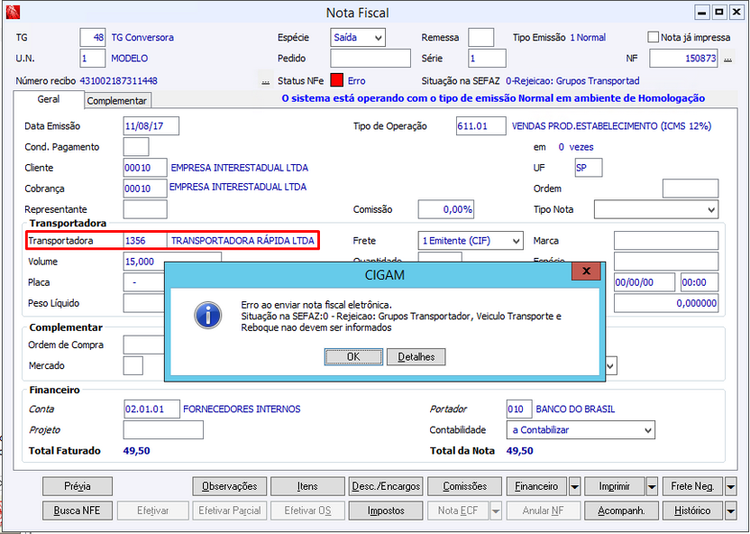The height and width of the screenshot is (534, 750).
Task: Click the NF number field 150873
Action: pyautogui.click(x=684, y=58)
